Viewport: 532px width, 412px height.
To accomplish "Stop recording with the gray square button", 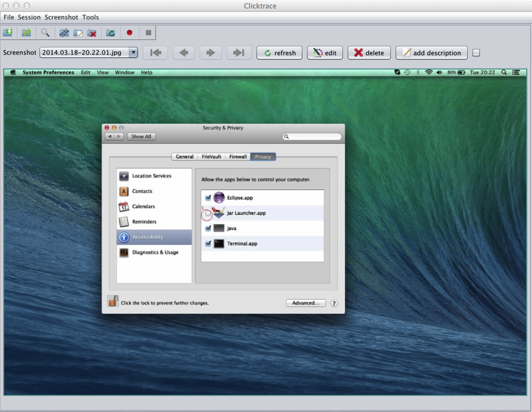I will tap(149, 32).
